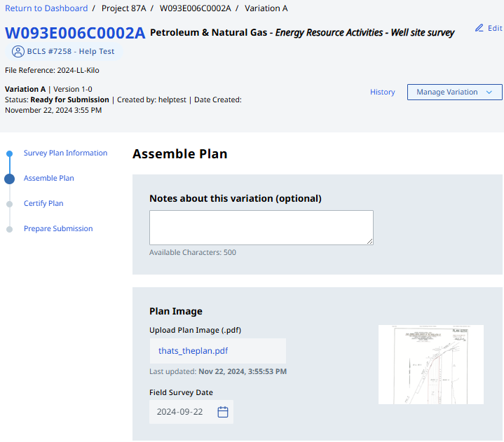Expand the chevron on Manage Variation
The height and width of the screenshot is (442, 504).
pos(489,92)
